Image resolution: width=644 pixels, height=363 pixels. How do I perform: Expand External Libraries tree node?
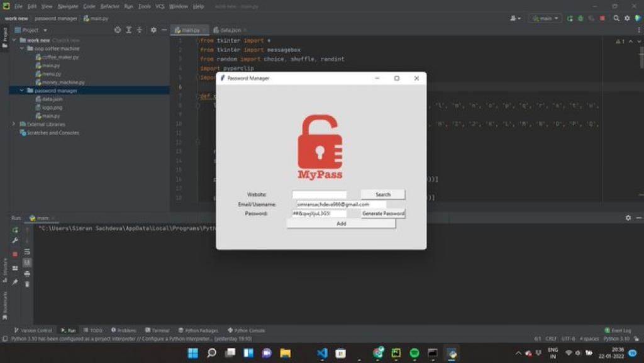(x=14, y=124)
